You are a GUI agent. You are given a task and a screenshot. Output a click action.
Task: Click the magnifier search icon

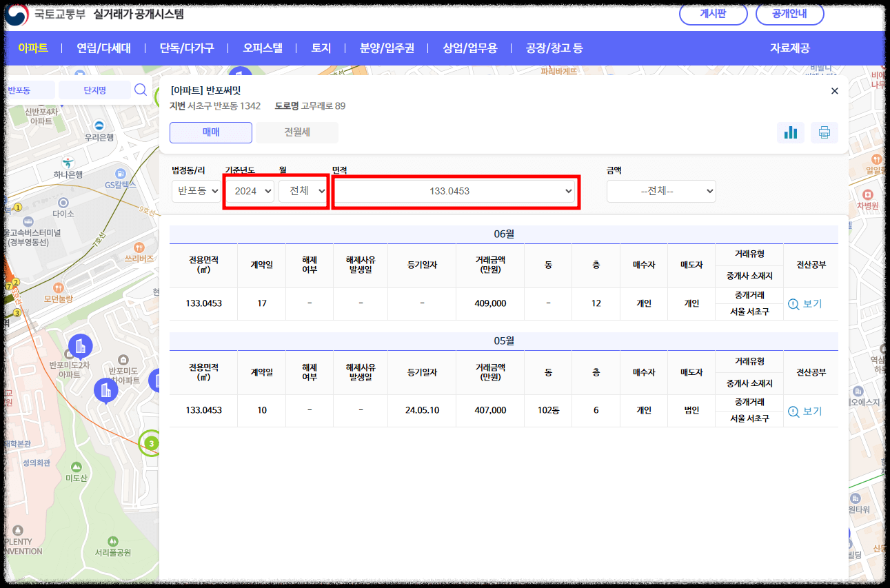click(x=141, y=90)
